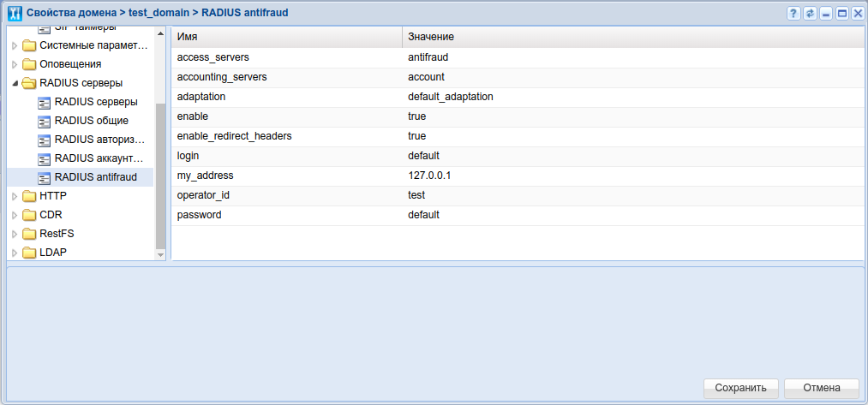
Task: Click the RADIUS серверы leaf item icon
Action: 45,102
